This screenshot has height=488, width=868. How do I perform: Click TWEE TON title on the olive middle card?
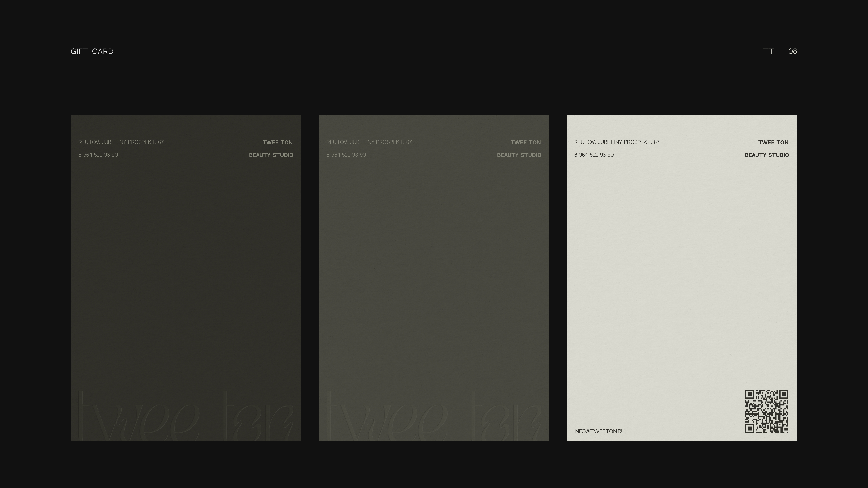click(525, 142)
